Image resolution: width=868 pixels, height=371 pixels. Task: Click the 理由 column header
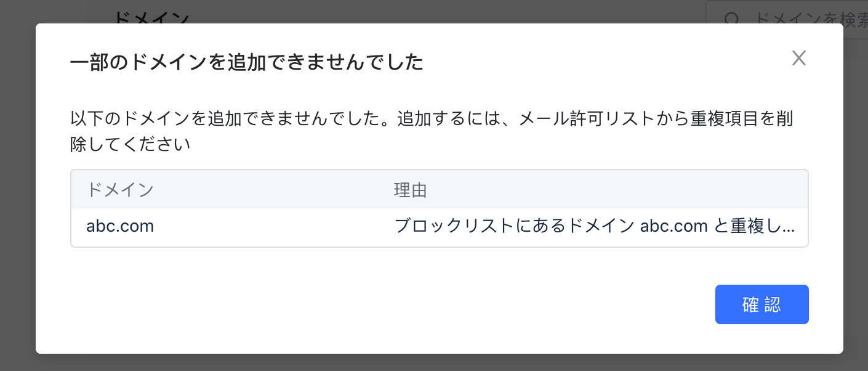click(x=411, y=190)
